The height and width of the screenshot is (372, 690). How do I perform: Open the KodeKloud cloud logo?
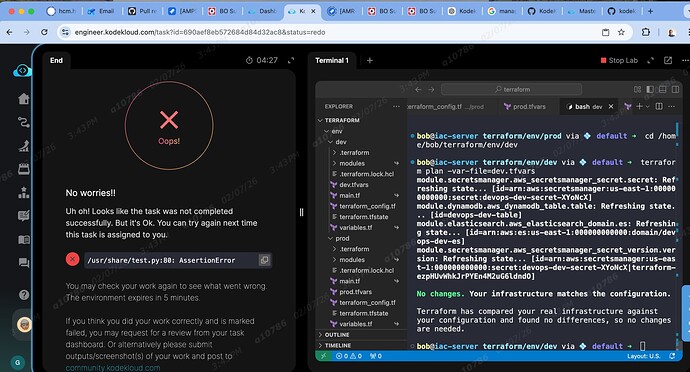tap(22, 70)
